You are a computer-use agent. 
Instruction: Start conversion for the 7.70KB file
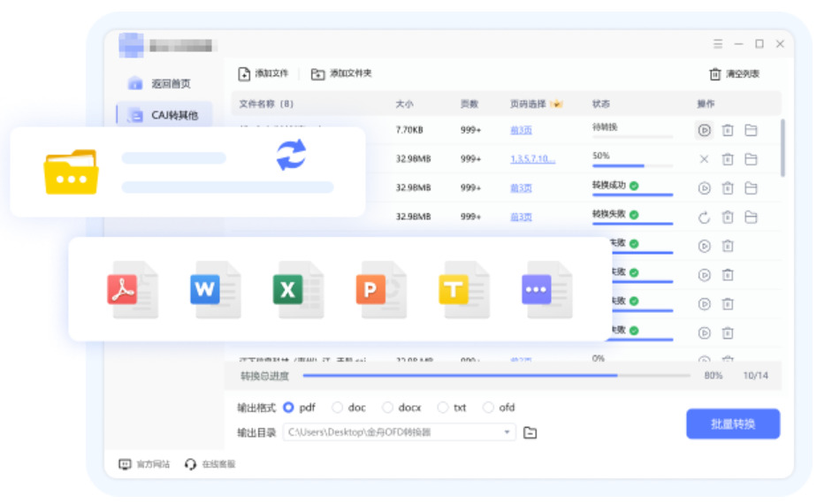(704, 130)
